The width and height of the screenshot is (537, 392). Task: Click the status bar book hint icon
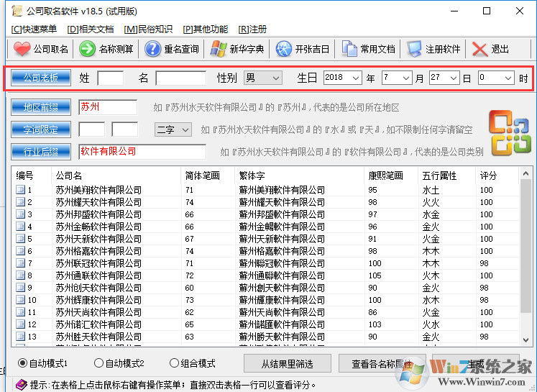tap(22, 385)
